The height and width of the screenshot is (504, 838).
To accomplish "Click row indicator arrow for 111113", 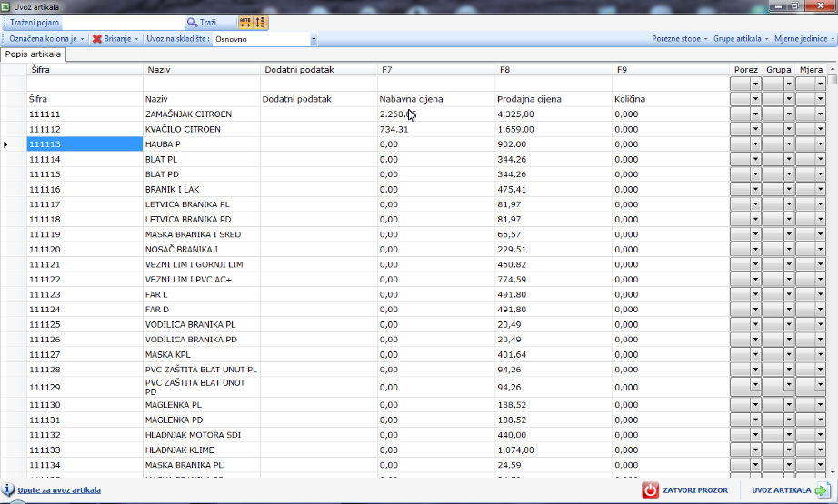I will point(5,144).
